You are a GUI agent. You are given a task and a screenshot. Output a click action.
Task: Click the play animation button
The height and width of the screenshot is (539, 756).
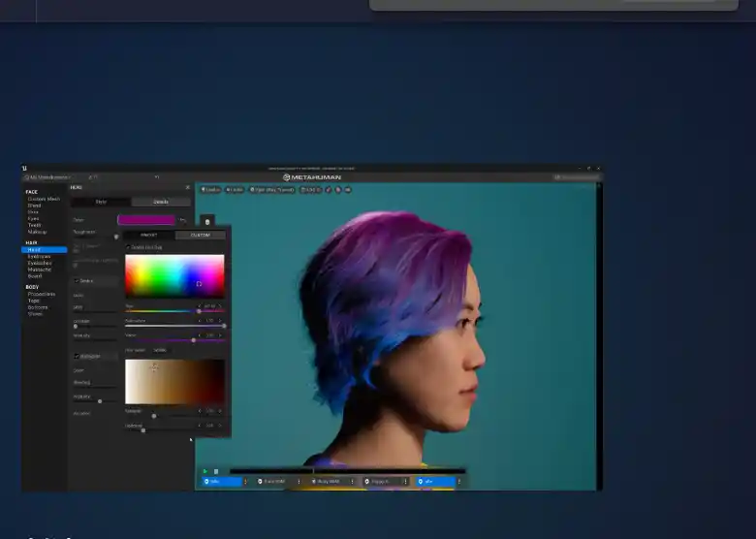coord(205,471)
